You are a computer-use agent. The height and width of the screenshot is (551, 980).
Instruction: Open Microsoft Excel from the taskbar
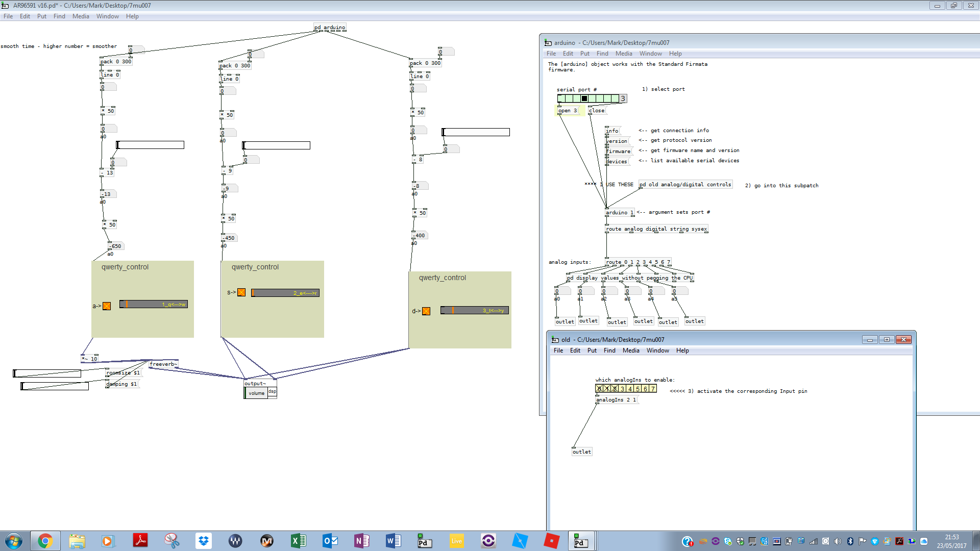298,541
